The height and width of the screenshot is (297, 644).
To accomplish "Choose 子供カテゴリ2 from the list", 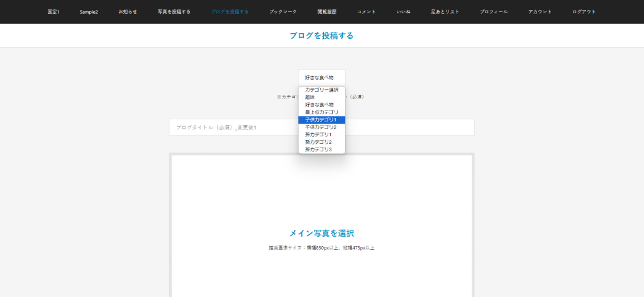I will coord(321,127).
